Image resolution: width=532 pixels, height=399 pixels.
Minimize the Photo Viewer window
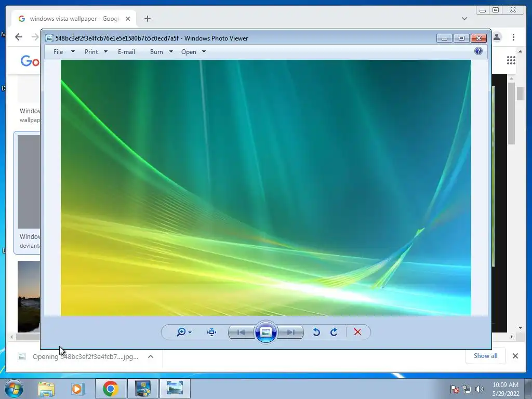coord(445,38)
